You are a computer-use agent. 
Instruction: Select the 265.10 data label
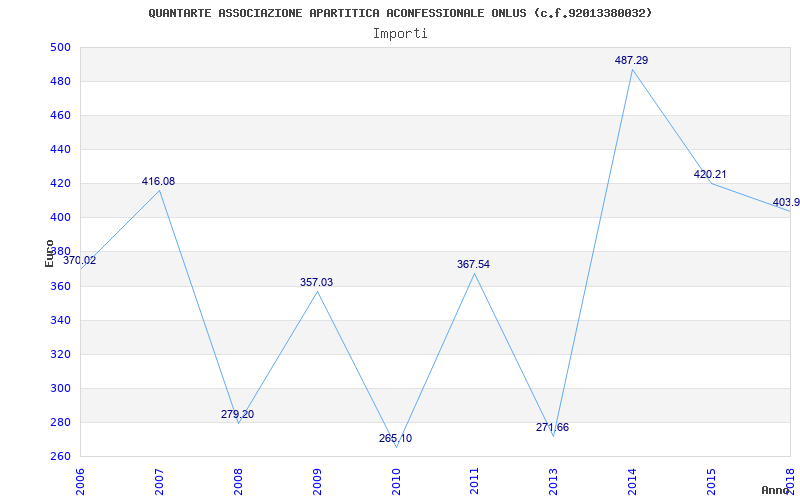[x=395, y=438]
